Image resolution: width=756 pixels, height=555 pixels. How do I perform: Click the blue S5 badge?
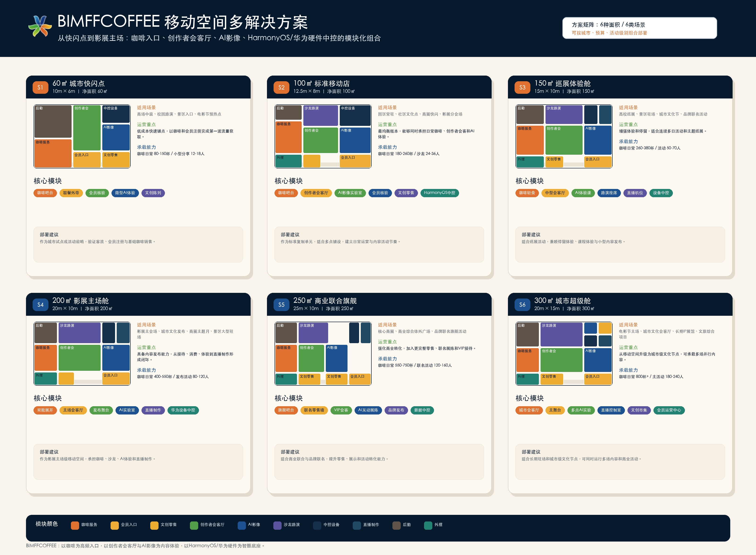281,305
